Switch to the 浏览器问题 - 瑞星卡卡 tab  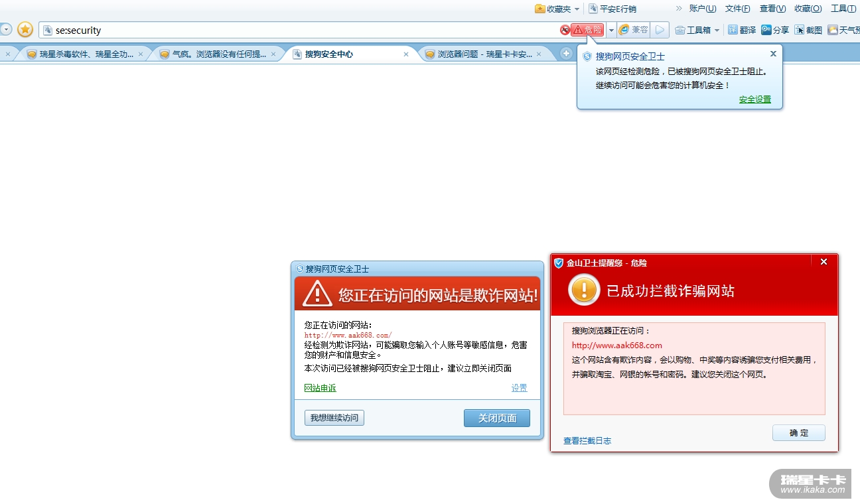(x=484, y=54)
